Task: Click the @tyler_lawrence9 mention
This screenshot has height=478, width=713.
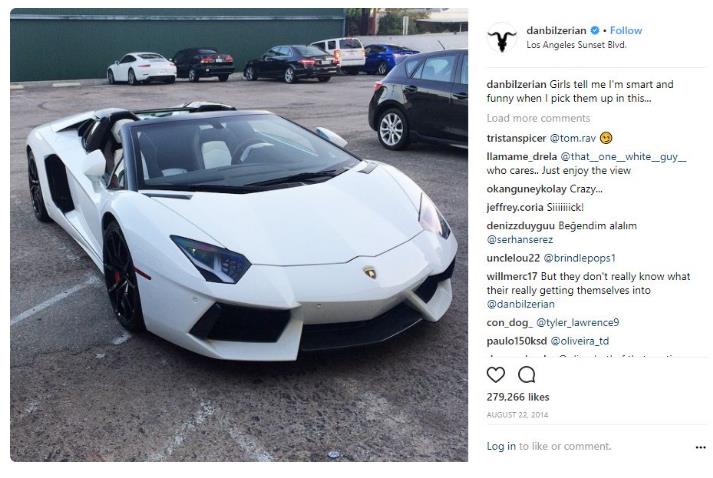Action: coord(577,323)
